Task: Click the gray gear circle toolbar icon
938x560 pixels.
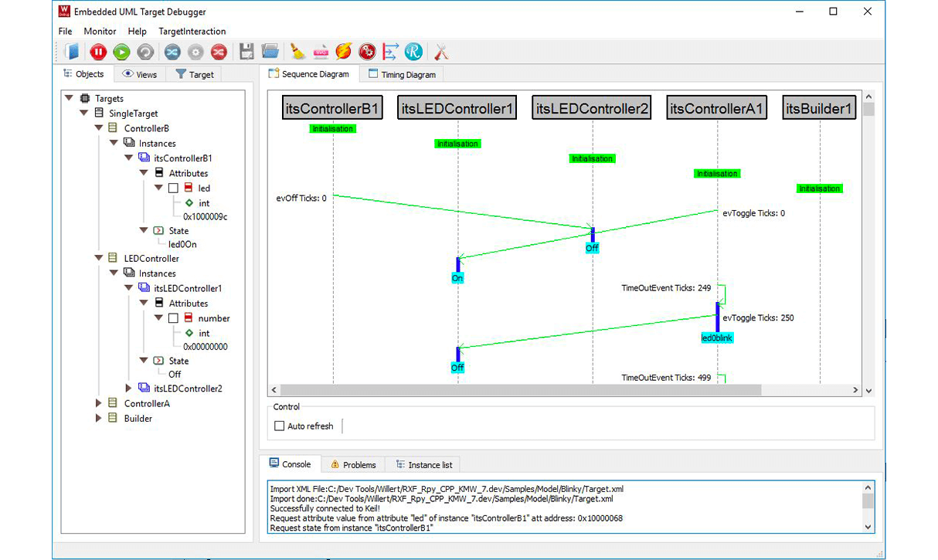Action: [x=195, y=52]
